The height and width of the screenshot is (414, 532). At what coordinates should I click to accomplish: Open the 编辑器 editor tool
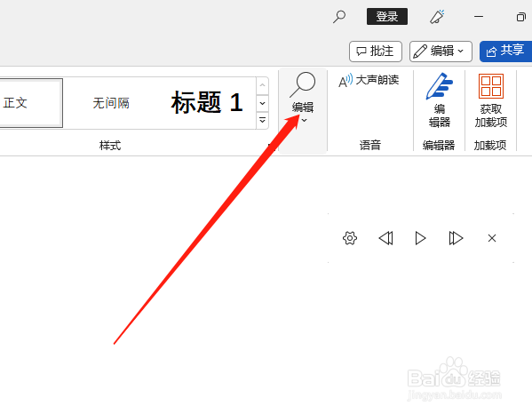pos(440,101)
